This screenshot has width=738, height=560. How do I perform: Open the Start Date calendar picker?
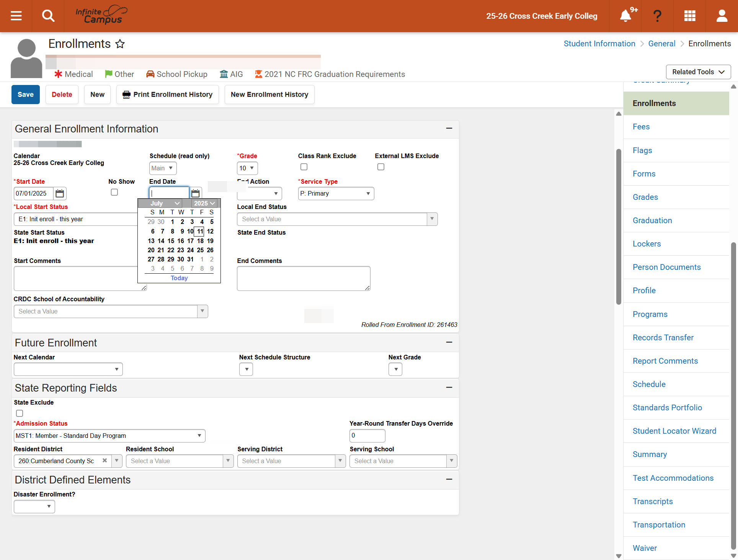click(60, 193)
